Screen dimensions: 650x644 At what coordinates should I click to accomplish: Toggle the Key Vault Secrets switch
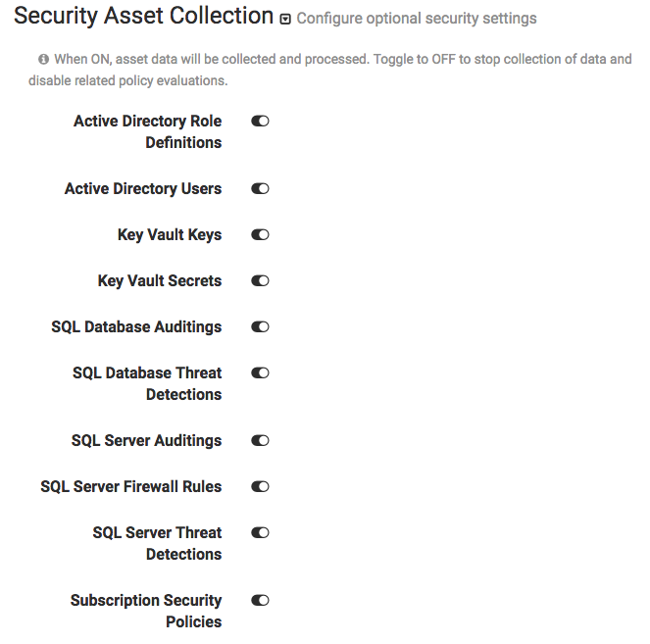pyautogui.click(x=260, y=281)
